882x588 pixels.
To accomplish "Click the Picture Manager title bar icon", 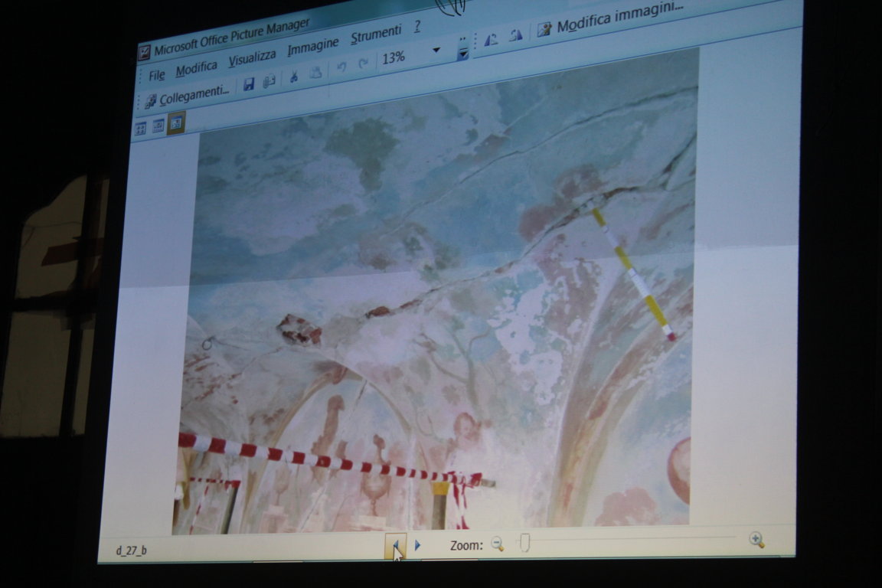I will 144,53.
